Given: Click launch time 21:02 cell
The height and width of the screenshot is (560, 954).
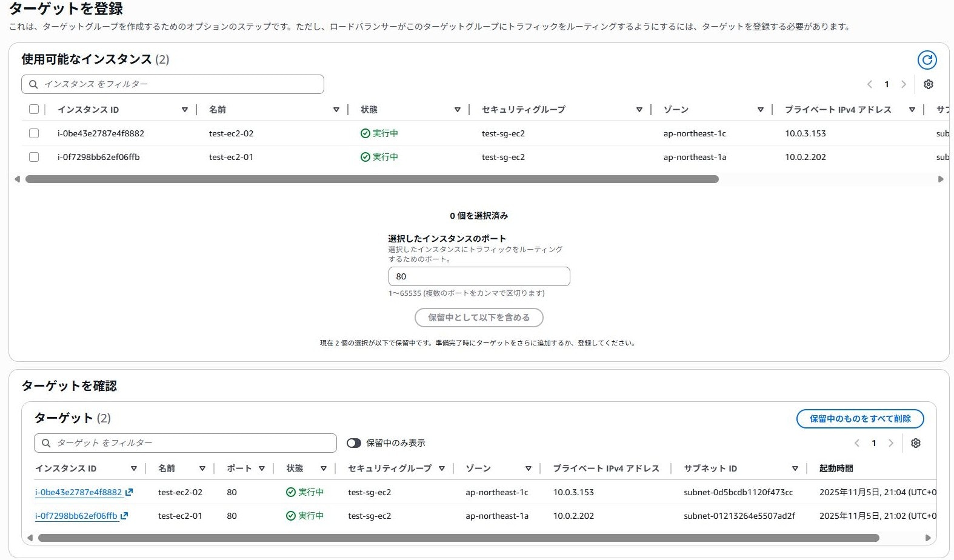Looking at the screenshot, I should tap(878, 516).
